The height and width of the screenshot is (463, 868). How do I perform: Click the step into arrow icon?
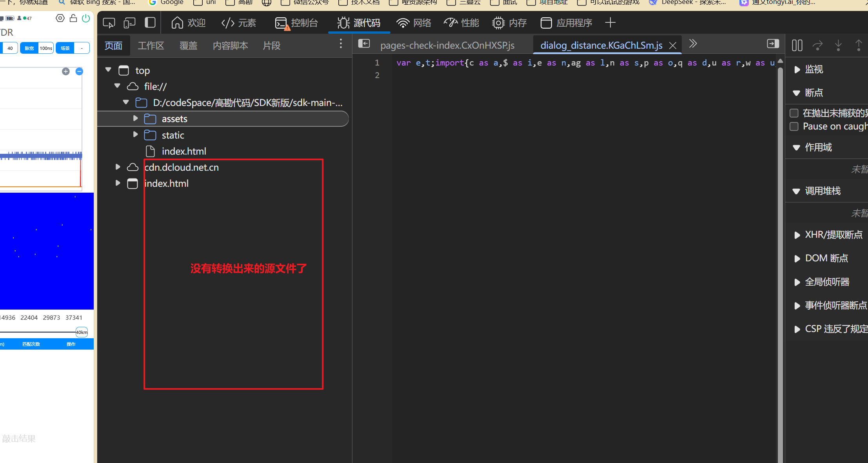838,46
